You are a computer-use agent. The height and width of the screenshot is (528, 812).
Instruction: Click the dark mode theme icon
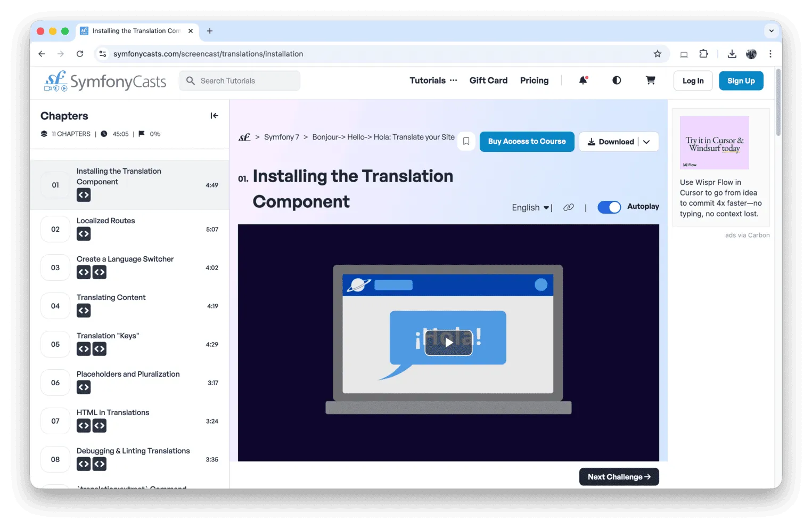pyautogui.click(x=616, y=80)
